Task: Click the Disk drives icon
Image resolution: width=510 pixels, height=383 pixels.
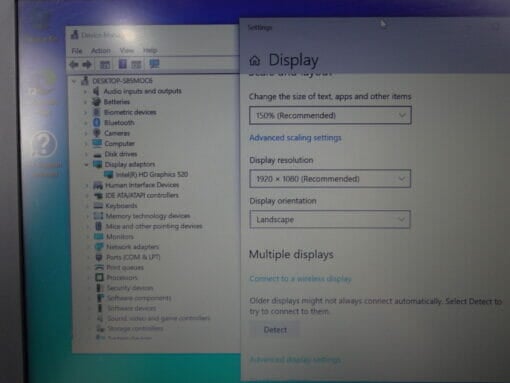Action: pyautogui.click(x=97, y=155)
